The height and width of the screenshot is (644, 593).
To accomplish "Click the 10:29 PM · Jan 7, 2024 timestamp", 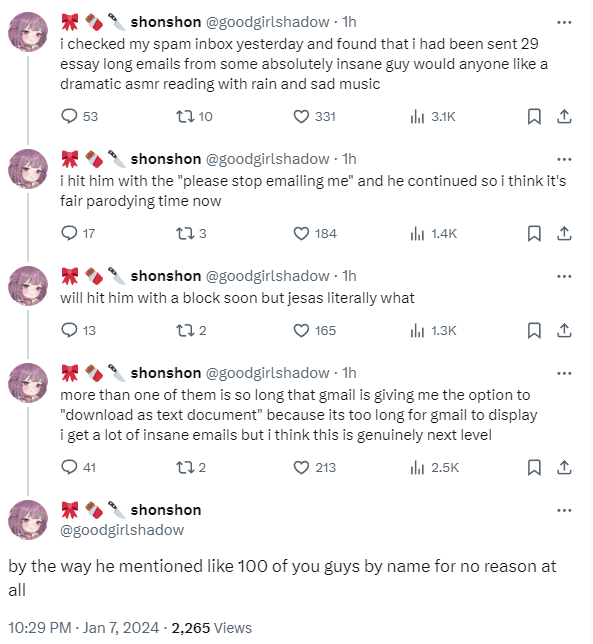I will tap(83, 628).
